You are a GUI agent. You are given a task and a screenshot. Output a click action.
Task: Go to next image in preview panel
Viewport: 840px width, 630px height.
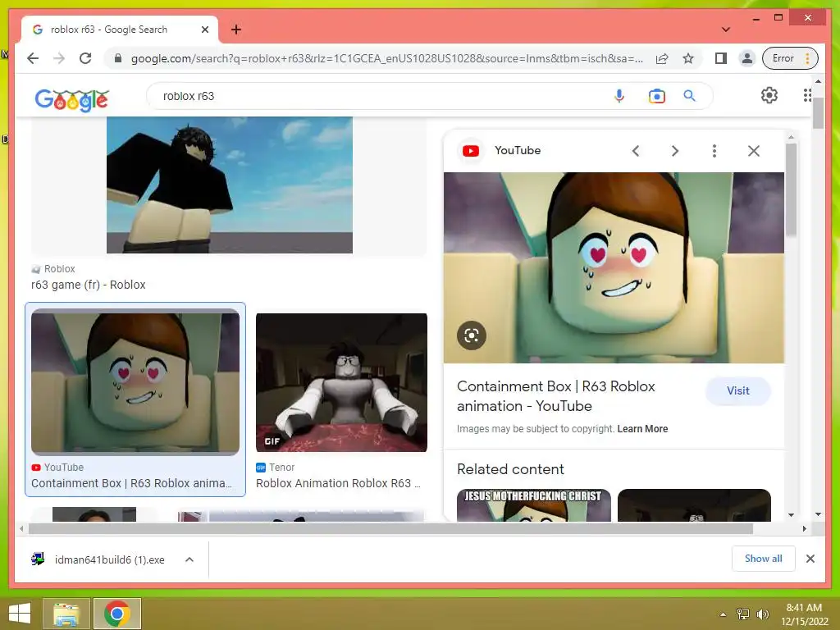click(675, 151)
